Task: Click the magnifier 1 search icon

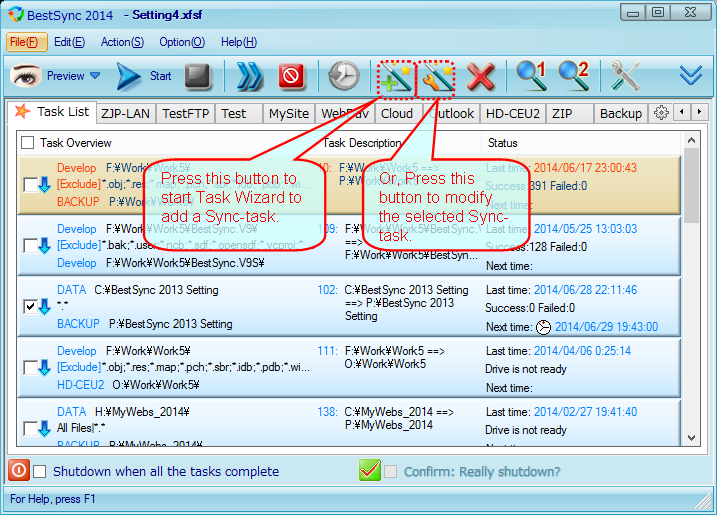Action: tap(531, 76)
